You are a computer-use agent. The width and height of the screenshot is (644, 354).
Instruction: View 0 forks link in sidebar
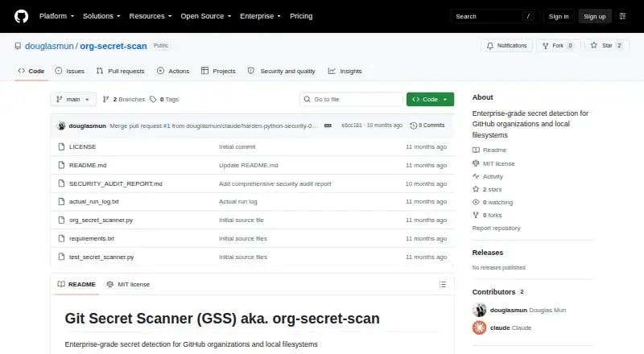pos(487,215)
